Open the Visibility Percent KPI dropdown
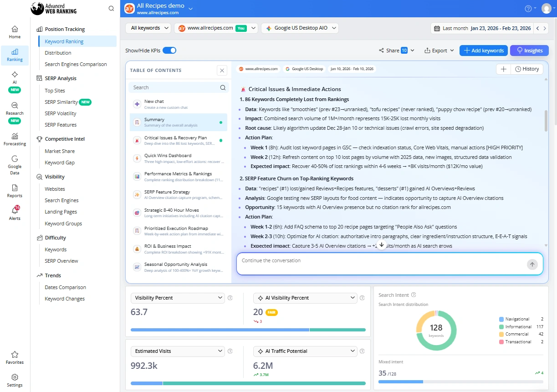This screenshot has height=392, width=557. click(x=178, y=298)
